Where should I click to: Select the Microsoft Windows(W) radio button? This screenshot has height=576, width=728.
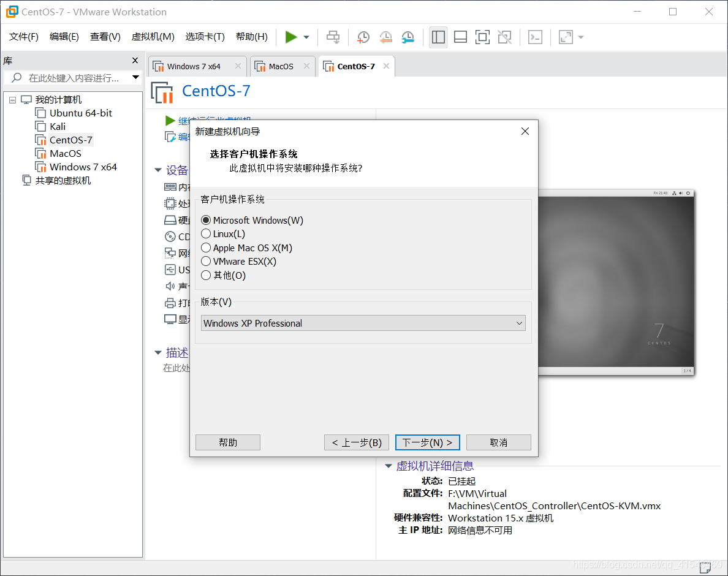coord(206,220)
